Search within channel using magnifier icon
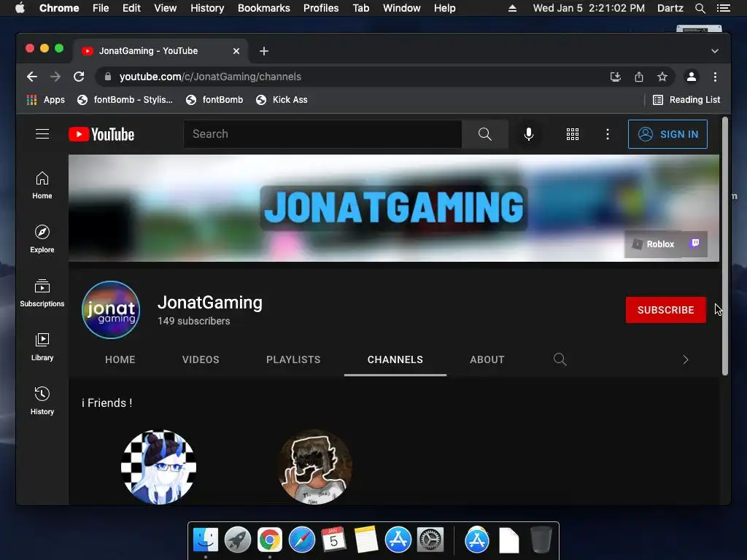The width and height of the screenshot is (747, 560). [x=560, y=359]
